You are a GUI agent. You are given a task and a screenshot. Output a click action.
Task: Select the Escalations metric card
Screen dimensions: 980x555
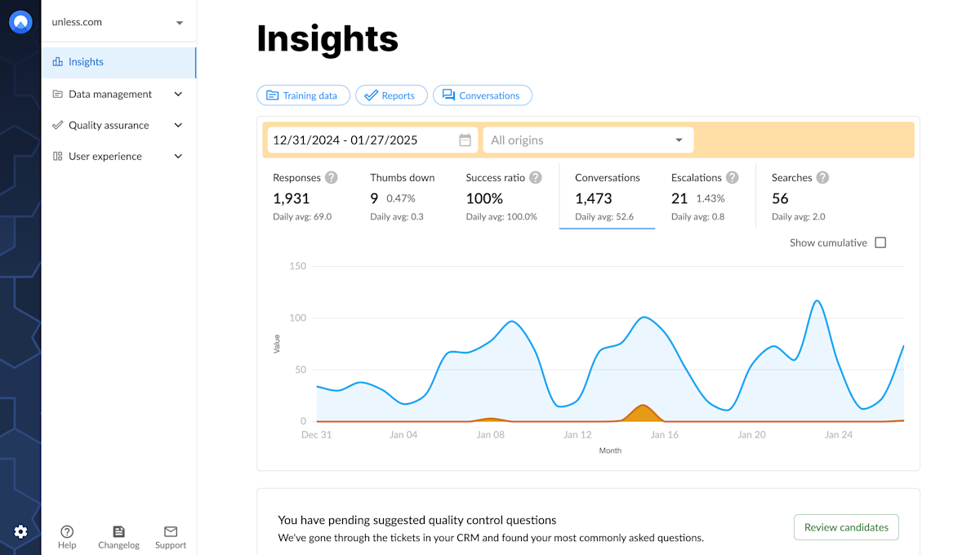pos(698,196)
